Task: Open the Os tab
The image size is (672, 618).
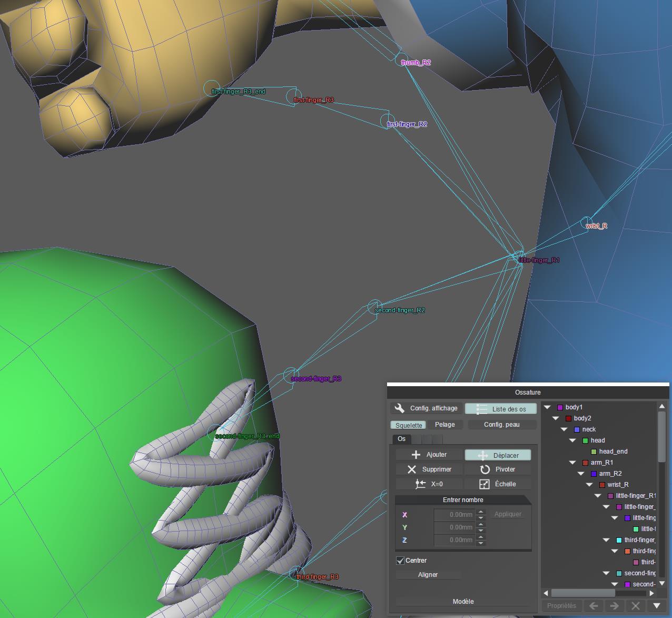Action: tap(401, 439)
